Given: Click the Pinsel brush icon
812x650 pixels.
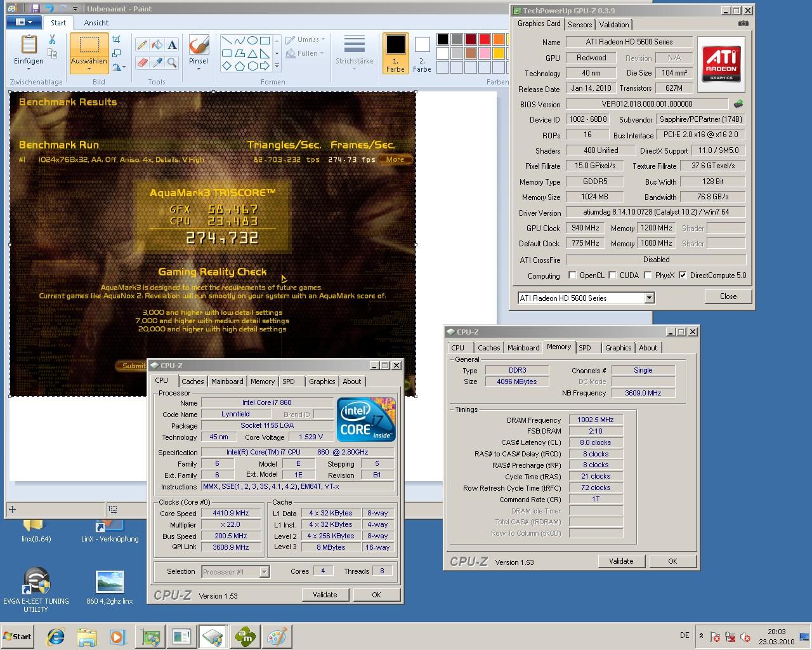Looking at the screenshot, I should [199, 45].
